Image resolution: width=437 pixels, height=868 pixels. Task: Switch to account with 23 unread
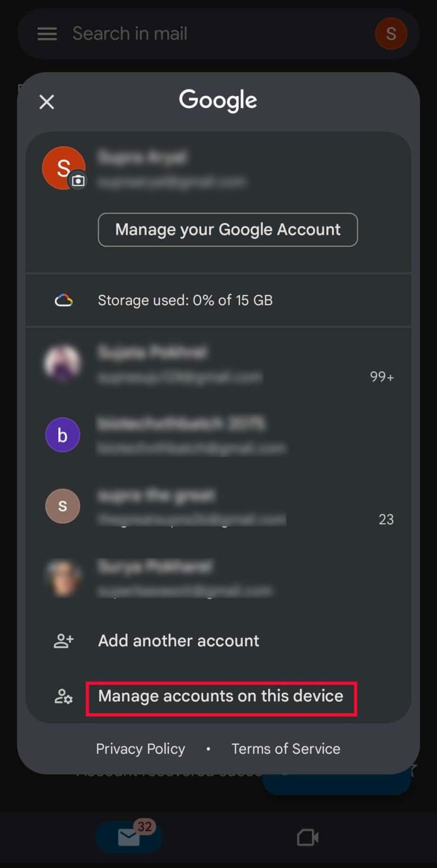218,506
